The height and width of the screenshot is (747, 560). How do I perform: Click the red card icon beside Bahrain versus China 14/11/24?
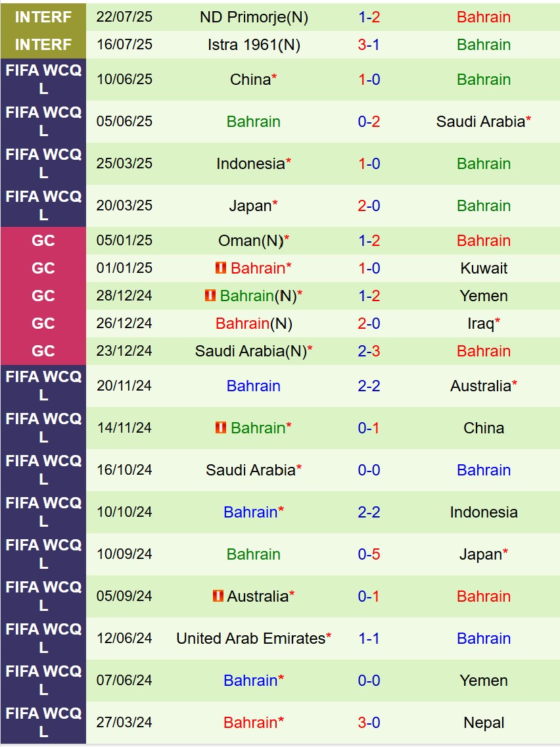[x=221, y=427]
